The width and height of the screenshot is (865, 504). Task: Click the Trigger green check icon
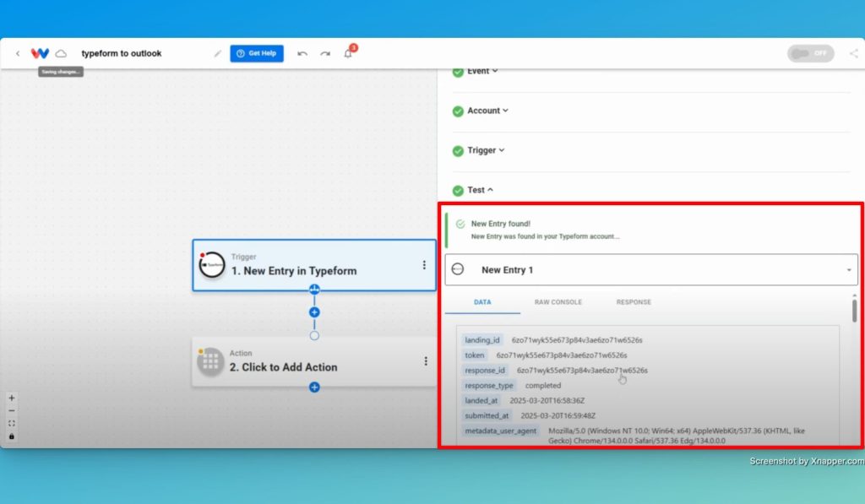458,151
